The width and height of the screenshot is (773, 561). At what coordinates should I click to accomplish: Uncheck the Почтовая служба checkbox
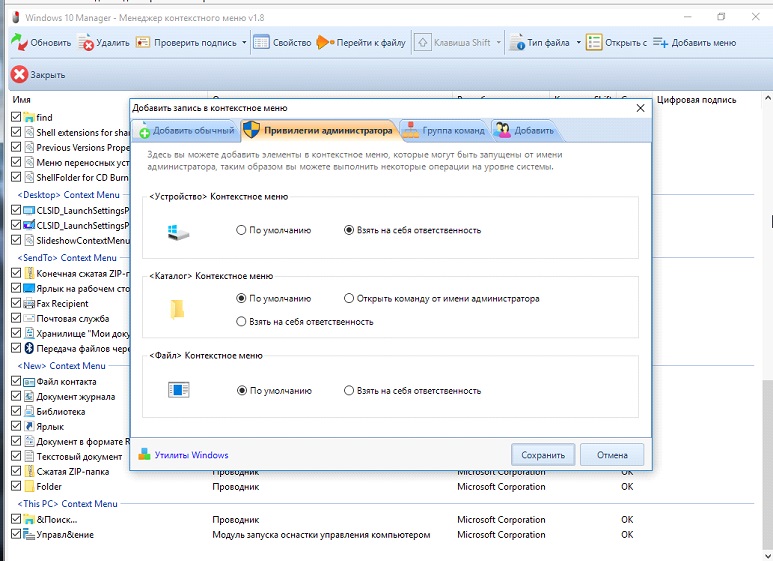click(x=16, y=317)
